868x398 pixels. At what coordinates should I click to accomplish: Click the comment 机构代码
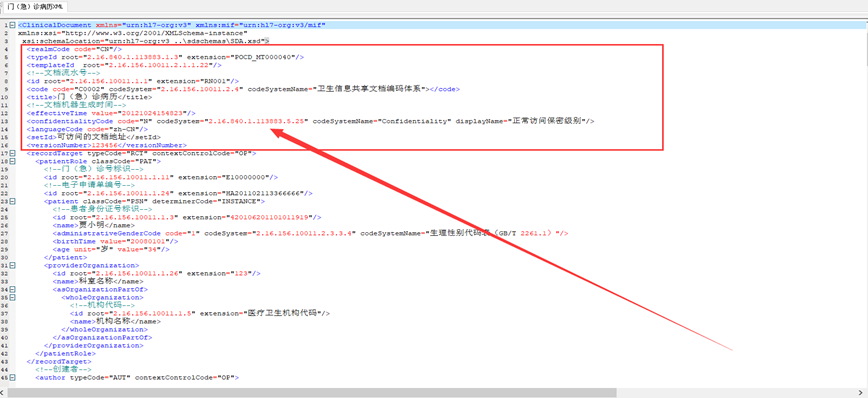[102, 305]
